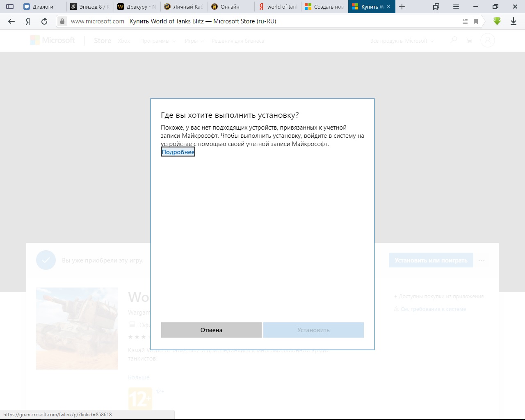
Task: Switch to the 'world of tan' tab
Action: tap(278, 7)
